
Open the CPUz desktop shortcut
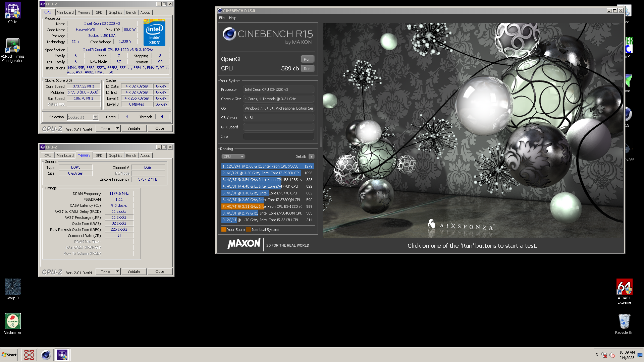pyautogui.click(x=12, y=13)
